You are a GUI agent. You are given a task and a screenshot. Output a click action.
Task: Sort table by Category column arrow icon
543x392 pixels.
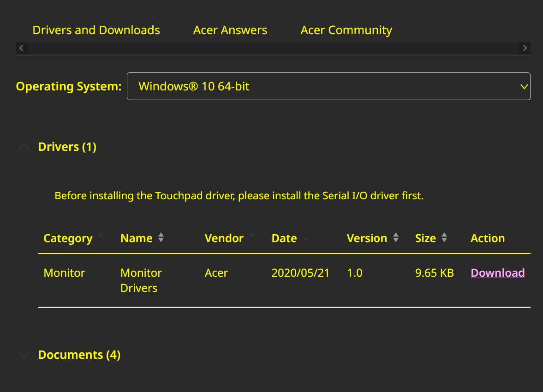(100, 235)
